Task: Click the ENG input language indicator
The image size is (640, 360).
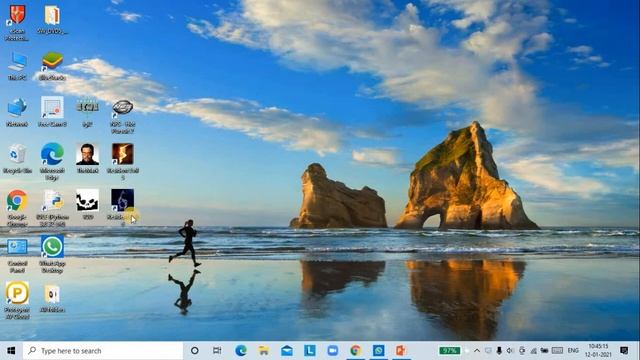Action: pos(573,351)
